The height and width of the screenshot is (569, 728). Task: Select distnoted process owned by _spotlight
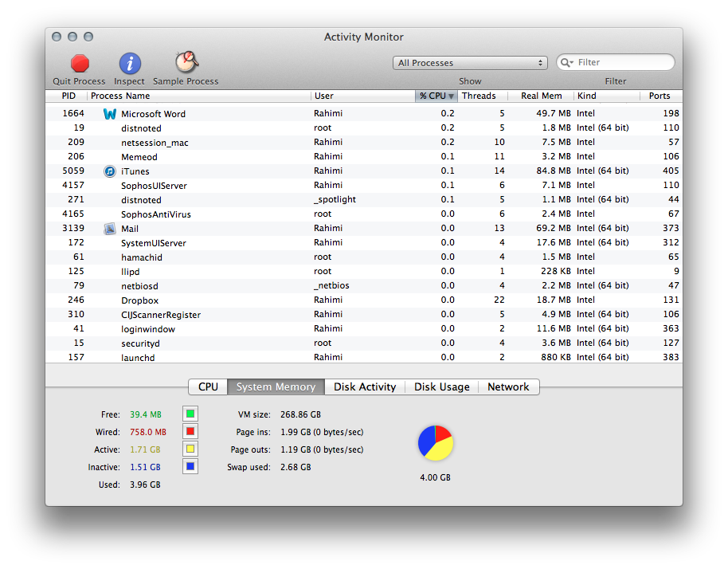[364, 200]
